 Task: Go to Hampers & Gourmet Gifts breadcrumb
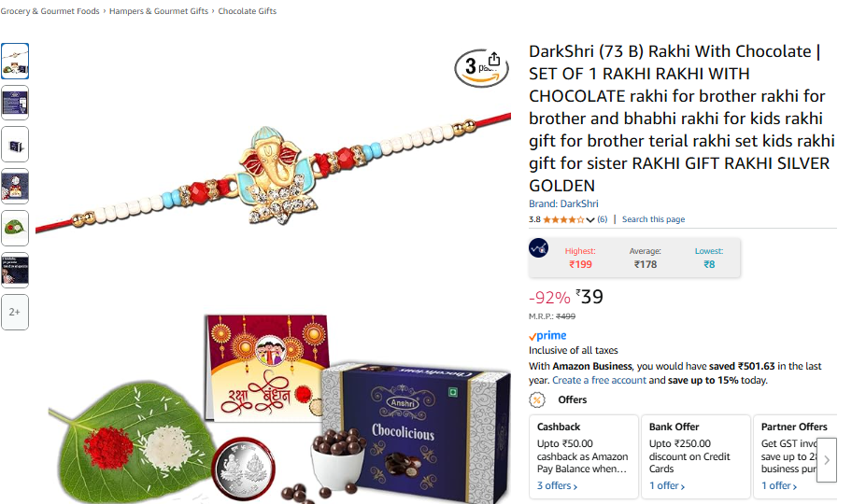point(159,11)
